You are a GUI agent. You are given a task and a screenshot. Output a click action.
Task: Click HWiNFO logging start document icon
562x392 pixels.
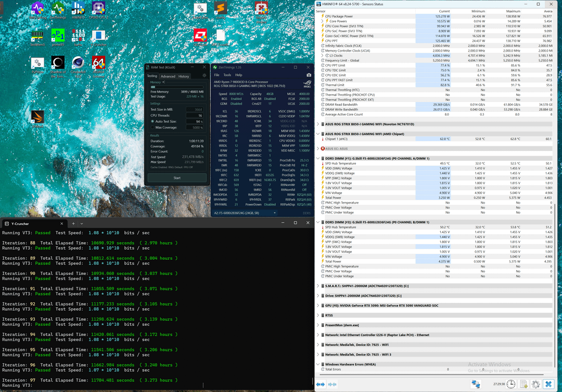(x=523, y=384)
